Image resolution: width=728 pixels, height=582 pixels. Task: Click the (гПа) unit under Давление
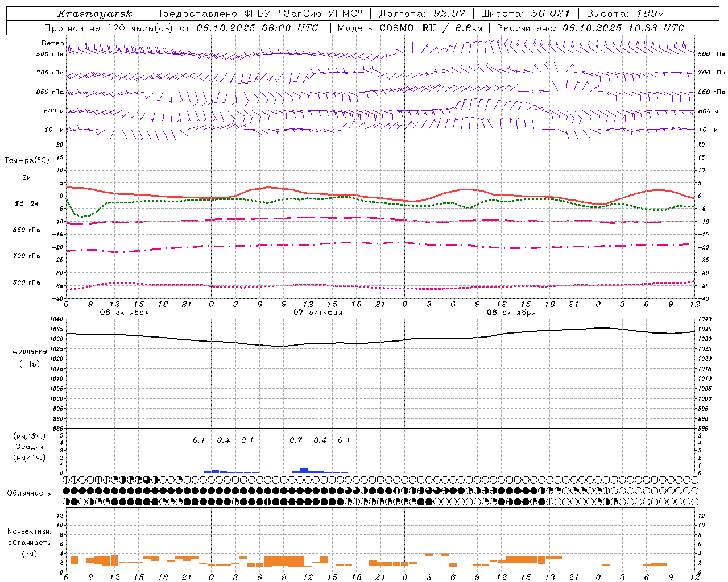click(30, 364)
